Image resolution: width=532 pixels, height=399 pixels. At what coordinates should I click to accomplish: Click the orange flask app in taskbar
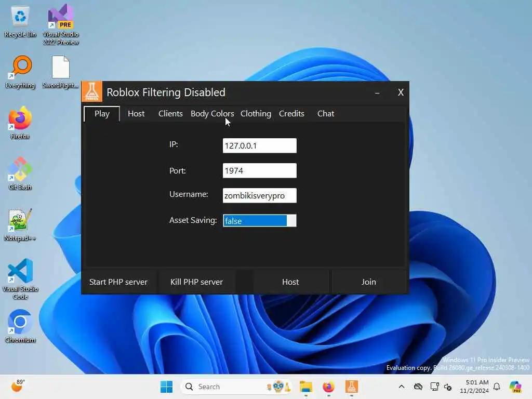click(352, 387)
